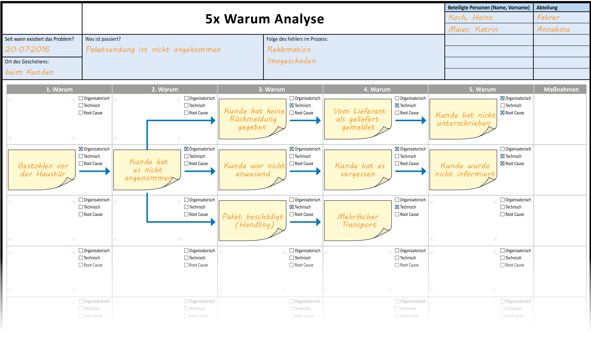Click the 'Seit wann existiert das Problem?' label
The width and height of the screenshot is (591, 364).
(x=39, y=39)
